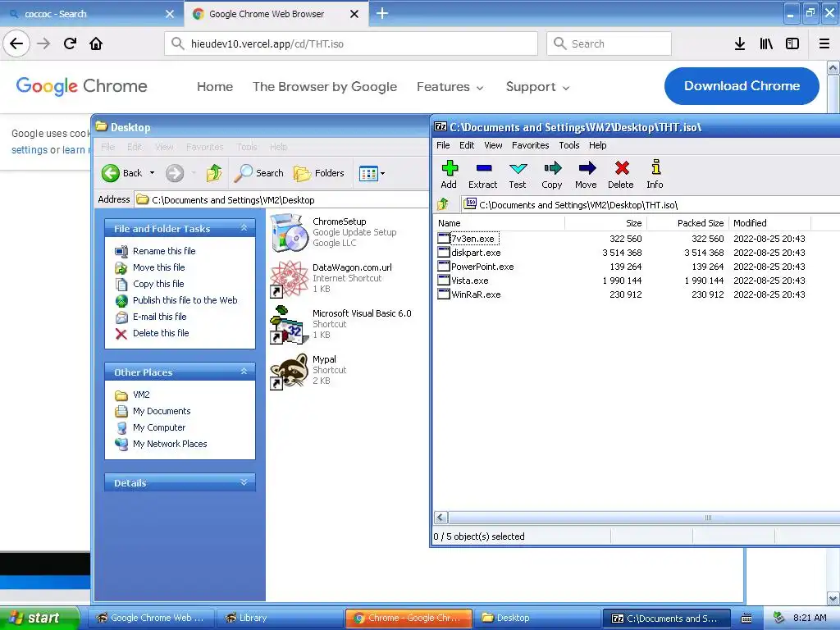Image resolution: width=840 pixels, height=630 pixels.
Task: Open 7-Zip View menu
Action: point(493,145)
